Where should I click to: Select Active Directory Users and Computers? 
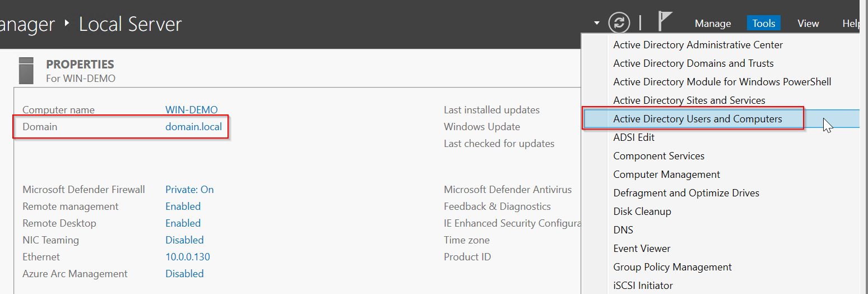pos(698,118)
